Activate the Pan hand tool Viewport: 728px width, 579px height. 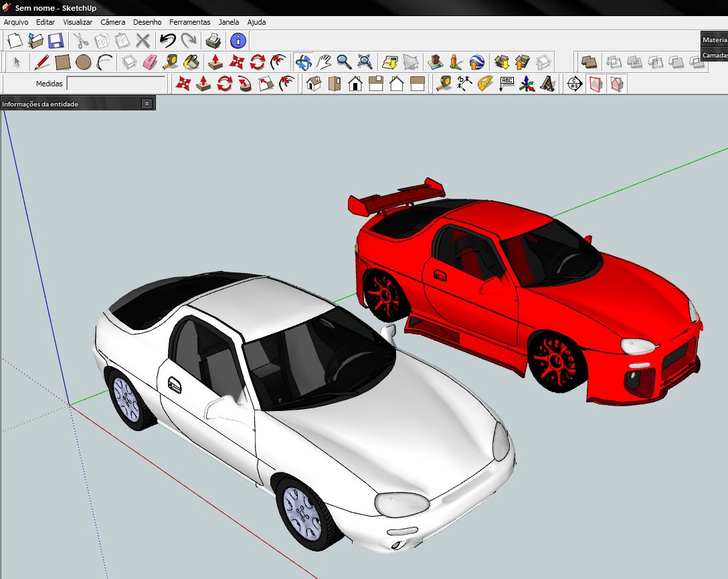point(324,62)
